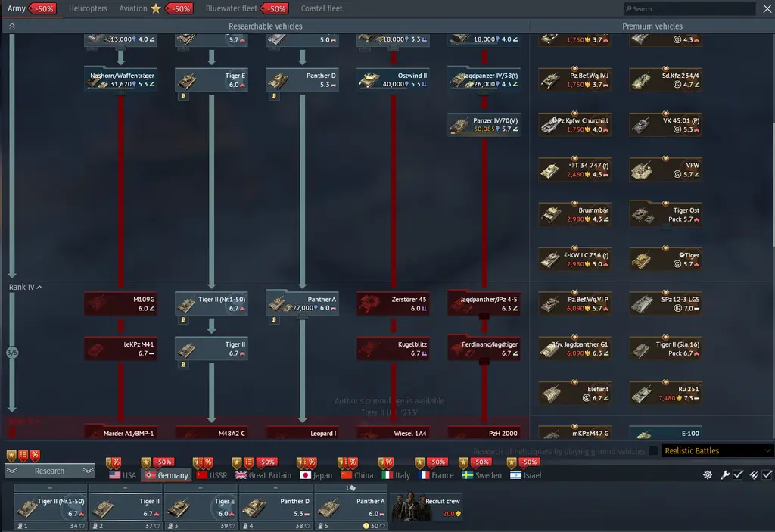Image resolution: width=775 pixels, height=532 pixels.
Task: Choose the premium Brummbär vehicle
Action: pyautogui.click(x=574, y=214)
